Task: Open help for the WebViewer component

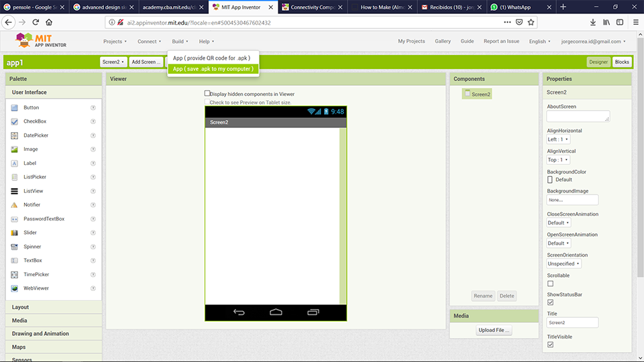Action: tap(93, 288)
